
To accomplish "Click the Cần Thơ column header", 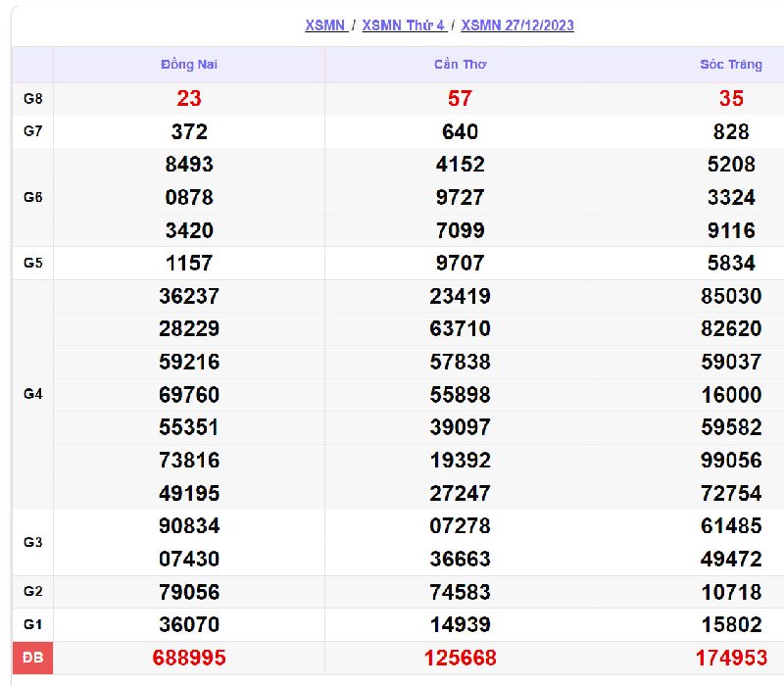I will pos(460,65).
